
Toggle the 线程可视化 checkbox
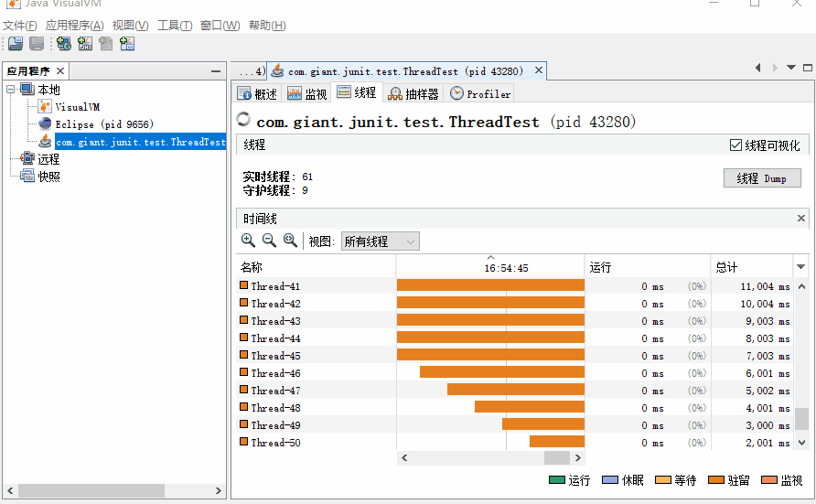(735, 145)
